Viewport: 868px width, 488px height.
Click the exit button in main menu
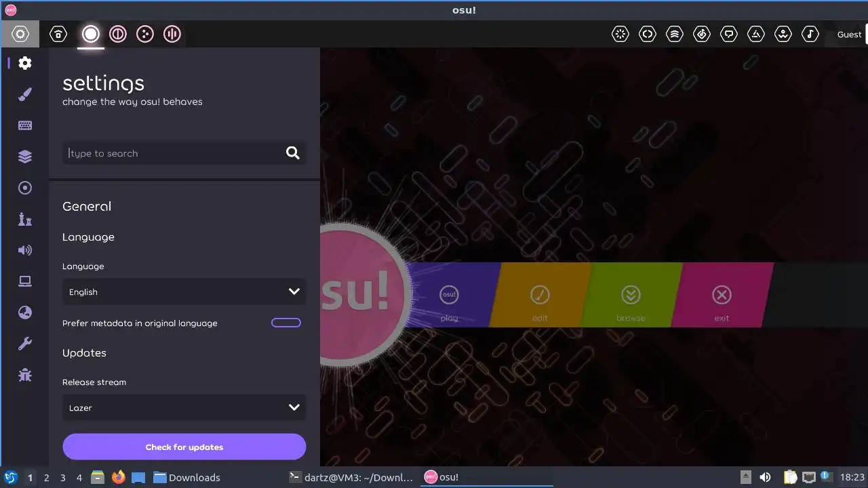[x=722, y=295]
